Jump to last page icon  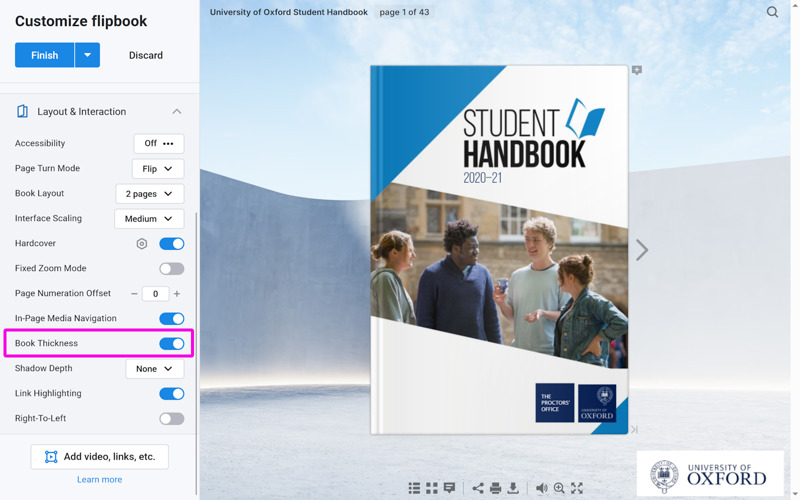point(634,430)
